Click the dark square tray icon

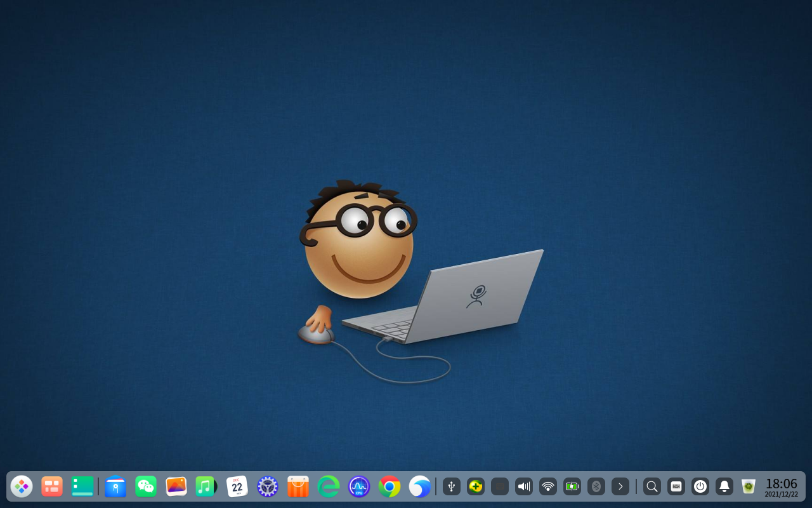(500, 486)
